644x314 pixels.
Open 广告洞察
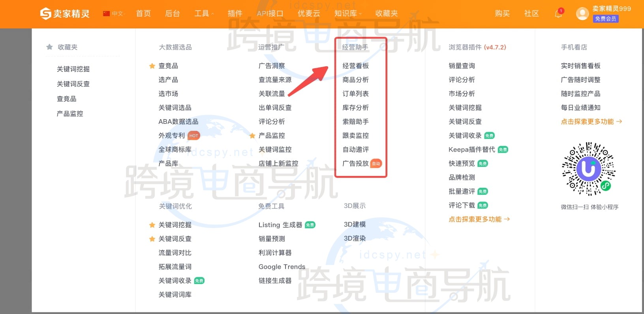pyautogui.click(x=272, y=66)
